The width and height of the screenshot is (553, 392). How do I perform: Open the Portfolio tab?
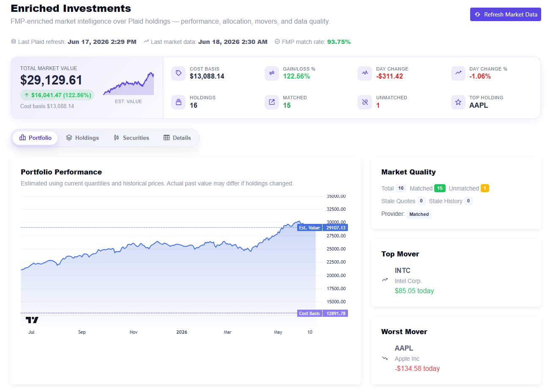pos(36,138)
